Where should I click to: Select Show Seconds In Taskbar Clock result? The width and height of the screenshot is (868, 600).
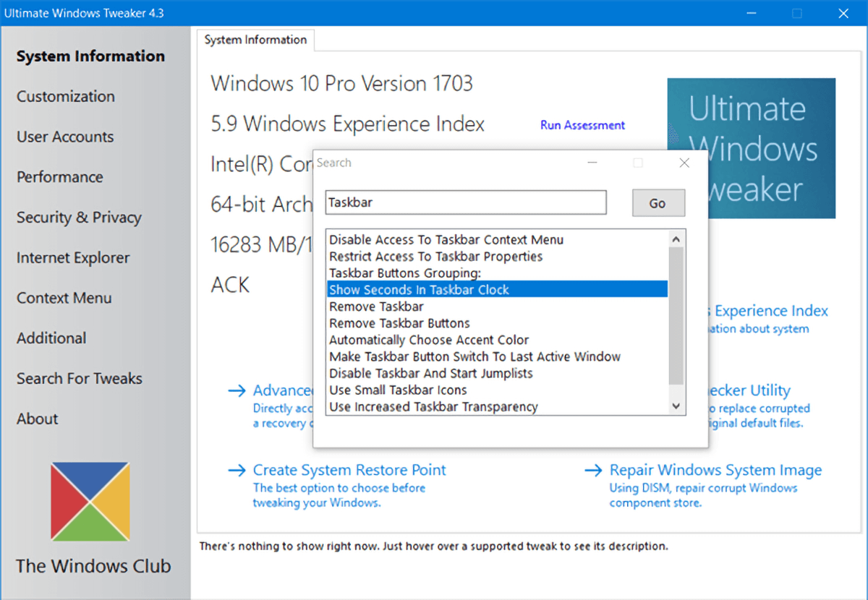click(497, 290)
